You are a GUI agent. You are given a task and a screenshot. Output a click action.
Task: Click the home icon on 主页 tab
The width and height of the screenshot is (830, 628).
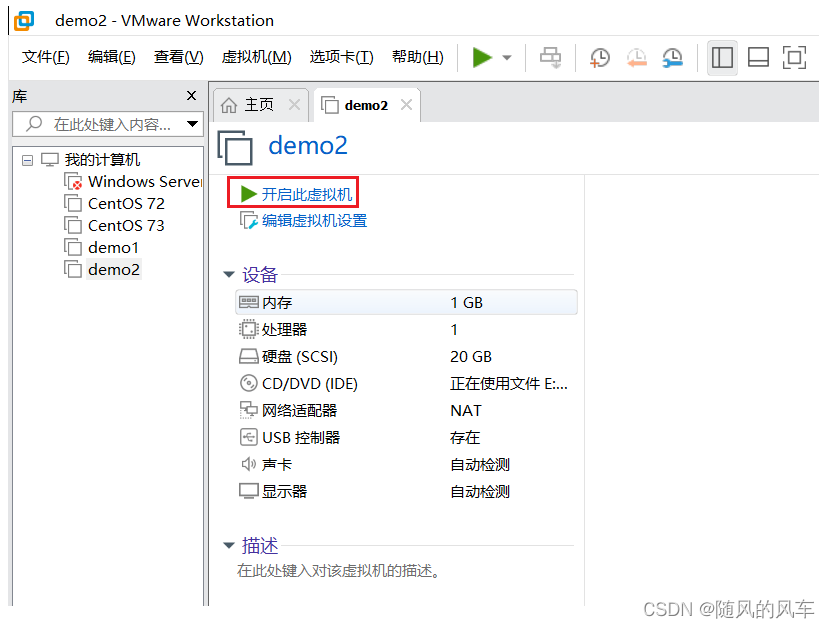point(229,105)
